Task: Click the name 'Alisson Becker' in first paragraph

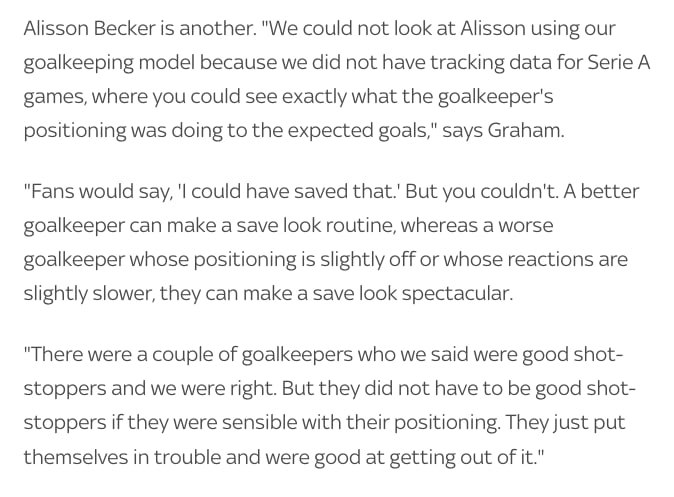Action: (89, 28)
